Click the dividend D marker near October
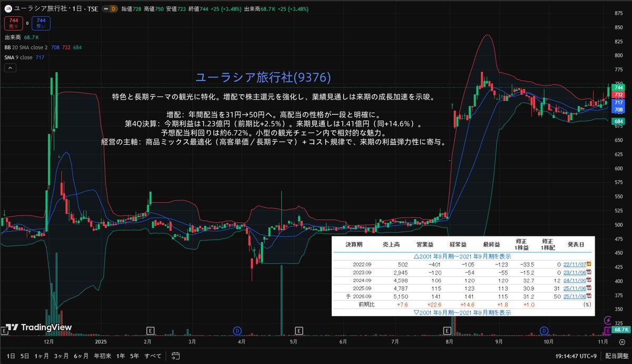This screenshot has width=632, height=364. pyautogui.click(x=544, y=330)
